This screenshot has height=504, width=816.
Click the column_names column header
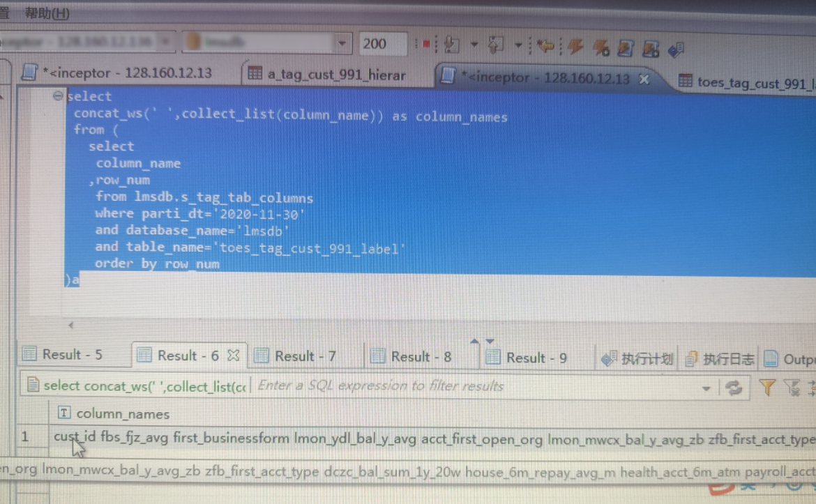tap(123, 413)
